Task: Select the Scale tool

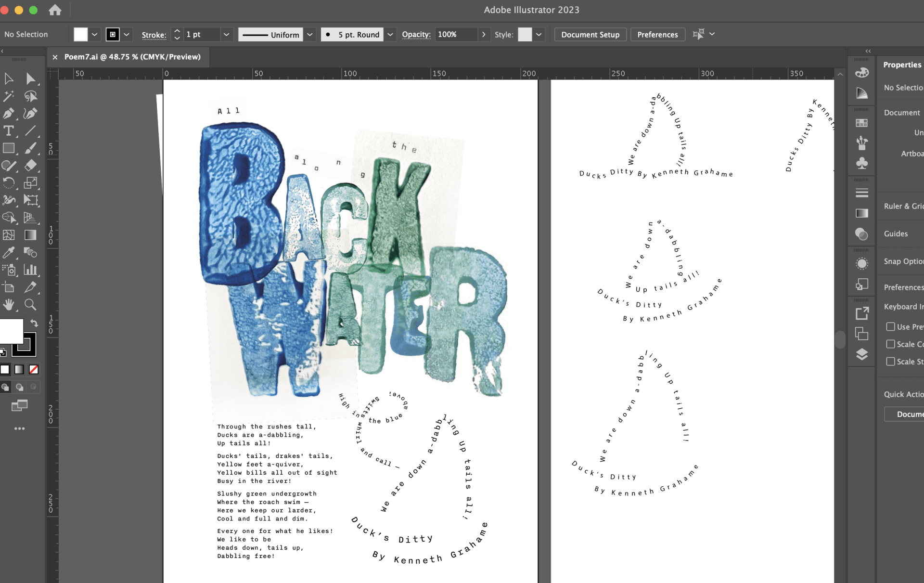Action: point(30,183)
